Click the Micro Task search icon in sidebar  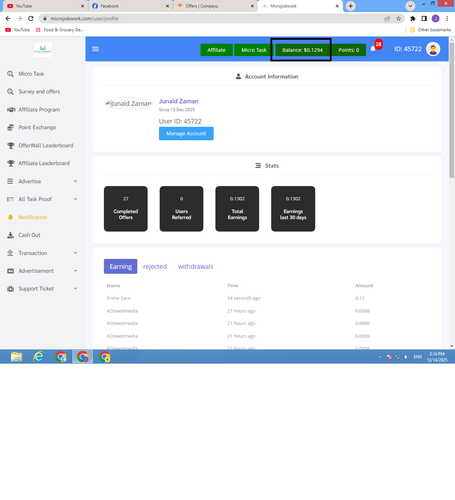(11, 74)
